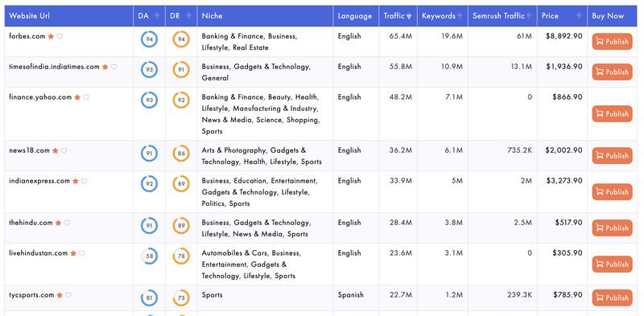This screenshot has width=644, height=316.
Task: Sort the table by DR column
Action: 181,16
